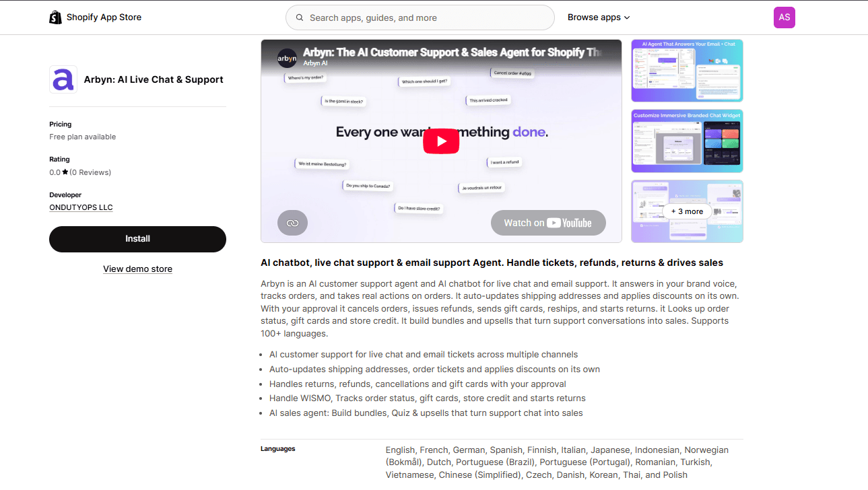Click the Handle WISMO bullet point

click(428, 398)
